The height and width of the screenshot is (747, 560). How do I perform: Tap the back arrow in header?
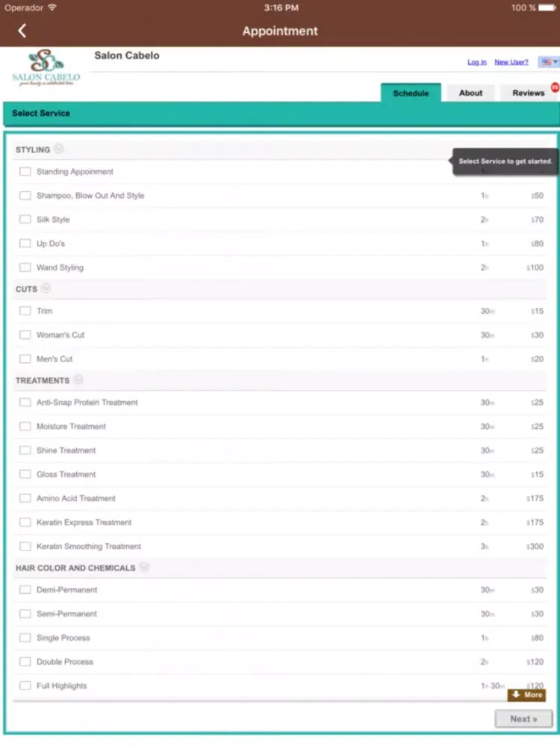22,31
